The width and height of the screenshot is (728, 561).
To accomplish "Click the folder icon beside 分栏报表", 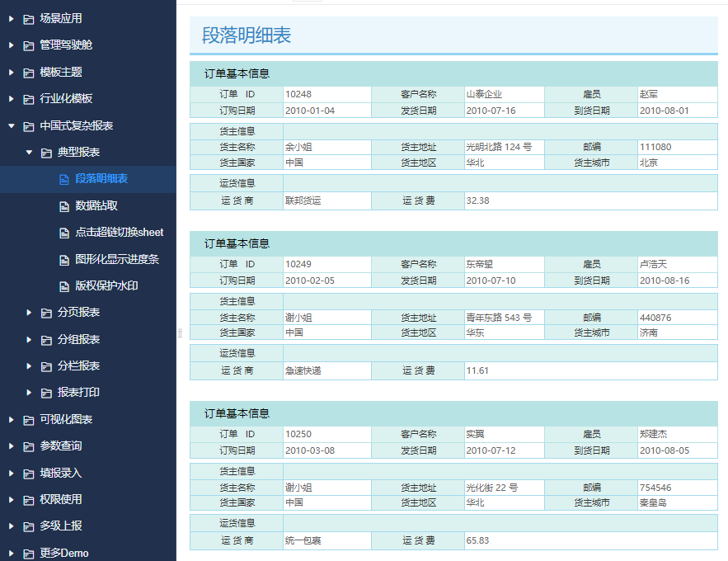I will 46,366.
